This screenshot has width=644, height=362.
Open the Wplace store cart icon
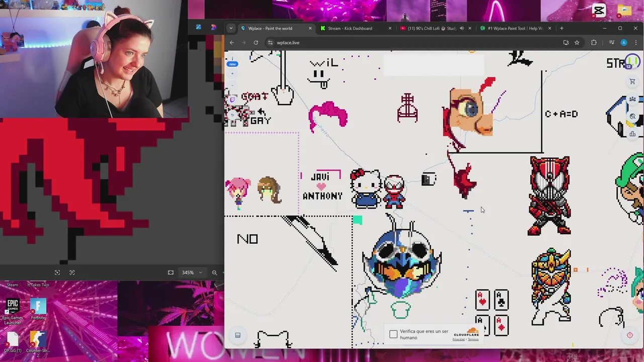coord(632,81)
